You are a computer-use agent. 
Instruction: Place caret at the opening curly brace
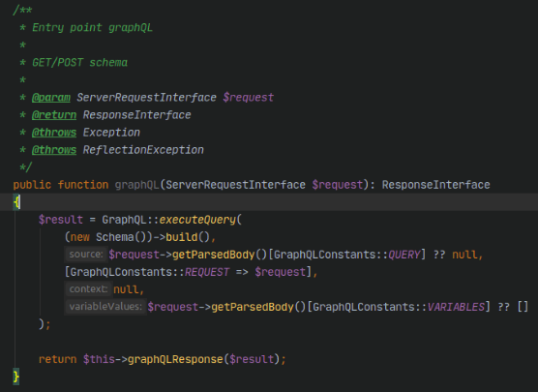click(16, 202)
